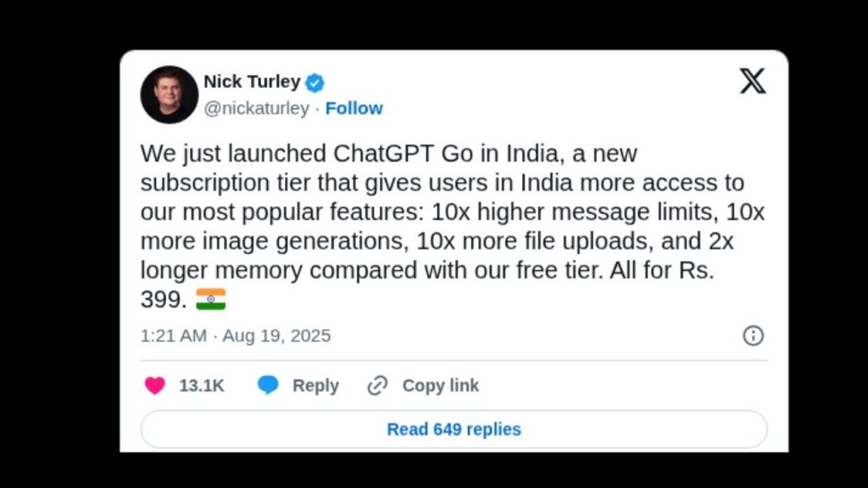The image size is (868, 488).
Task: Click the 13.1K likes count
Action: coord(202,385)
